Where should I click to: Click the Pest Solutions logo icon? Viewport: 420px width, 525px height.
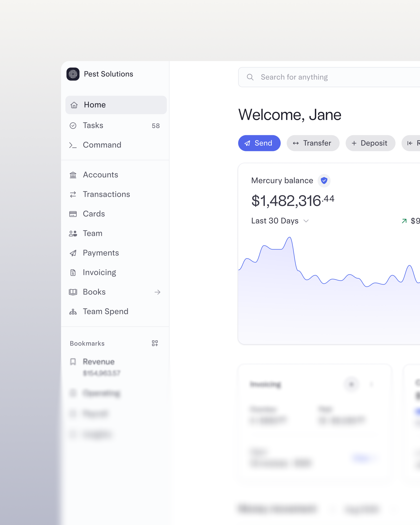pos(73,74)
